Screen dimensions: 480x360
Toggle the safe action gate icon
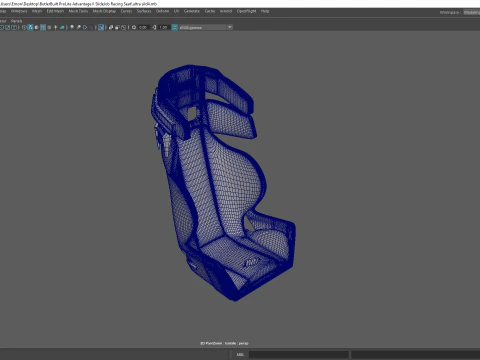8,27
